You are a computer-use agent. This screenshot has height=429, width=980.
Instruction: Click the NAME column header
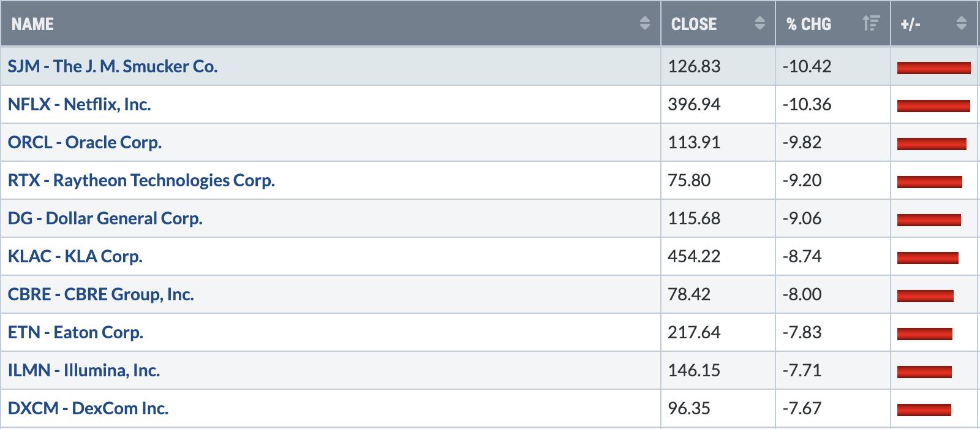(32, 24)
